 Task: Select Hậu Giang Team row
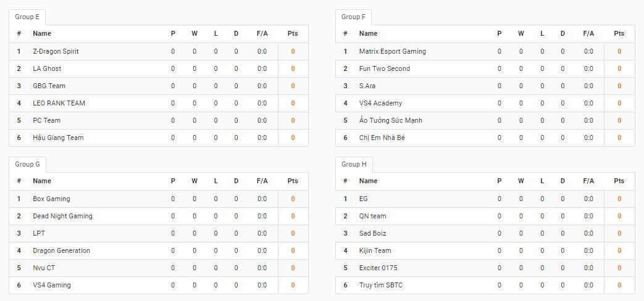159,138
